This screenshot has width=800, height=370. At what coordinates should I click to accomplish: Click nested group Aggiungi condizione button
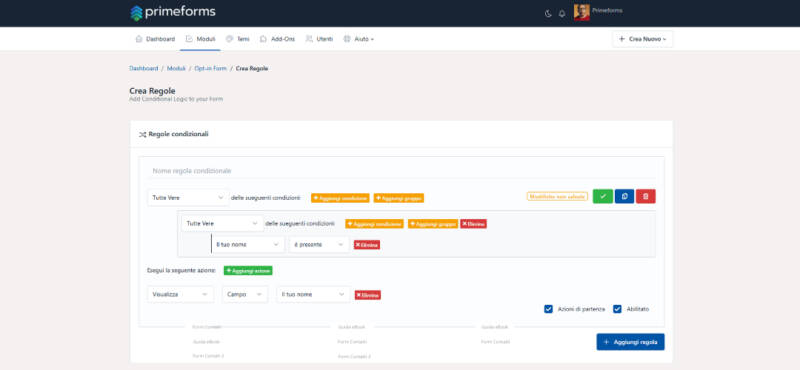(x=374, y=224)
